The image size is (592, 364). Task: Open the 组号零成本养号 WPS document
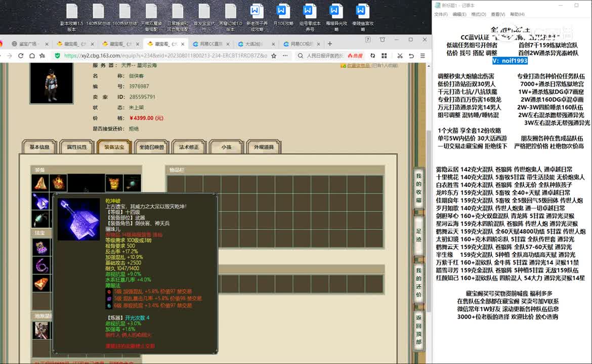click(x=310, y=17)
